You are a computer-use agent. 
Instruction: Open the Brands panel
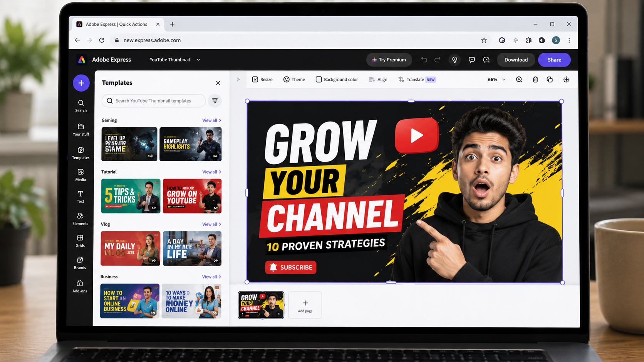coord(80,263)
